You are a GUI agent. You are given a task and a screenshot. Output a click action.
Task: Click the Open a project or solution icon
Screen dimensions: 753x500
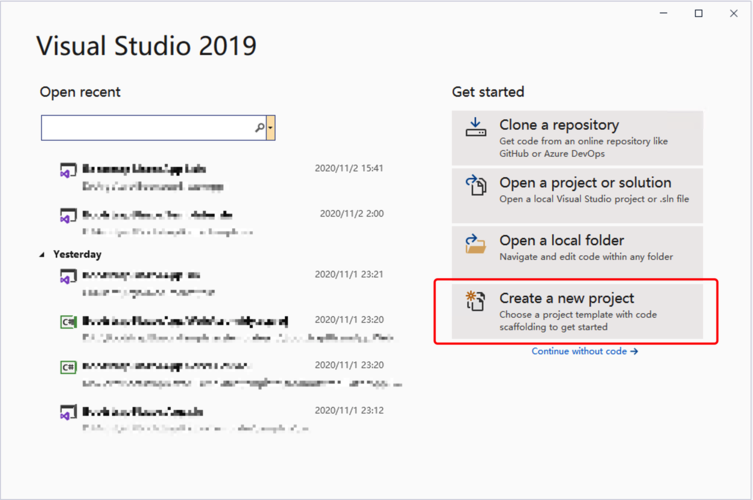[x=476, y=186]
